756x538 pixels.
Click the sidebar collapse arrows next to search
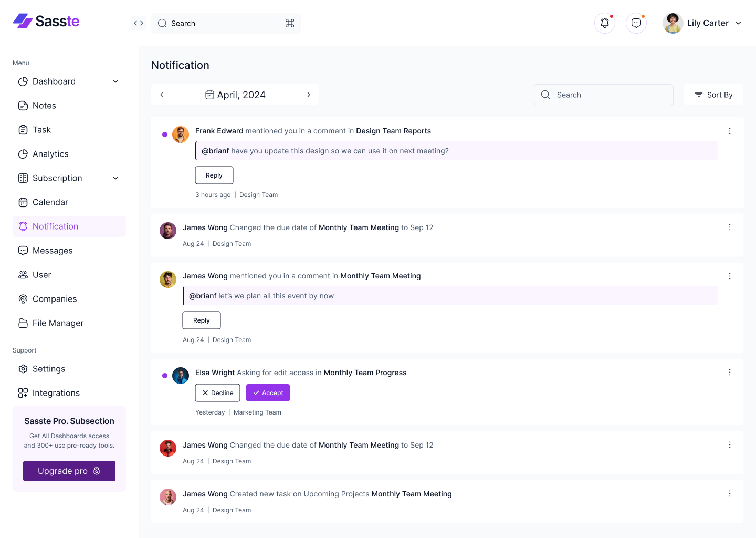tap(138, 23)
